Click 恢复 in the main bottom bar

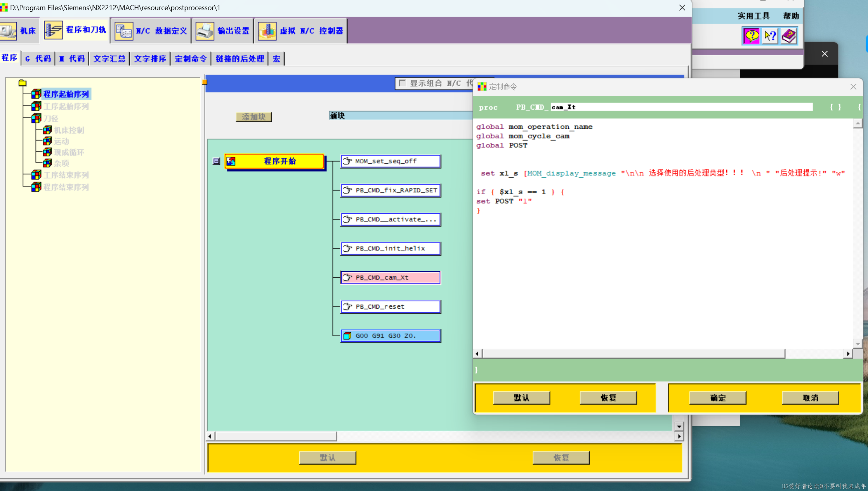[x=561, y=458]
